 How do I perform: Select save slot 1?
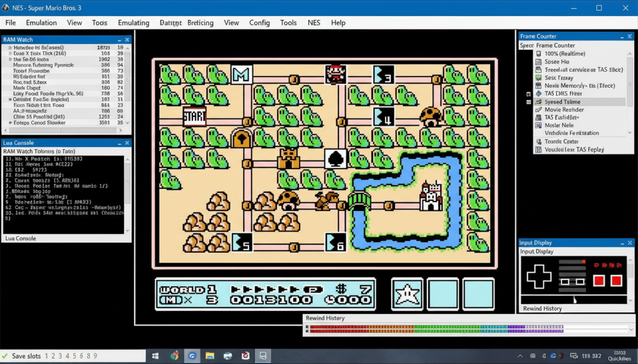47,357
